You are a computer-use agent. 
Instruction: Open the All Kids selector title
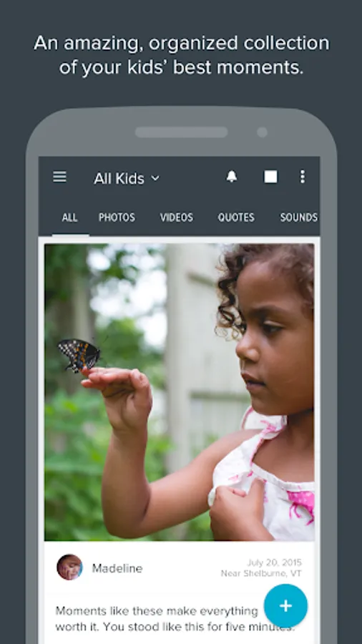(119, 178)
